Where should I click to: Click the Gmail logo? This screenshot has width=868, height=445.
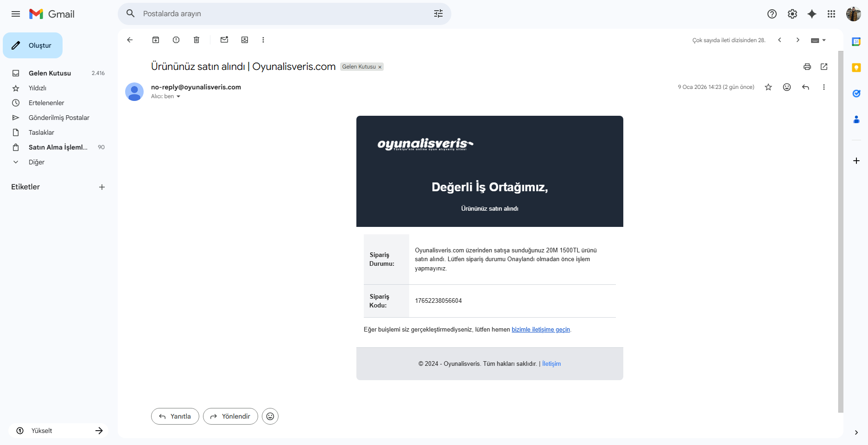click(51, 14)
